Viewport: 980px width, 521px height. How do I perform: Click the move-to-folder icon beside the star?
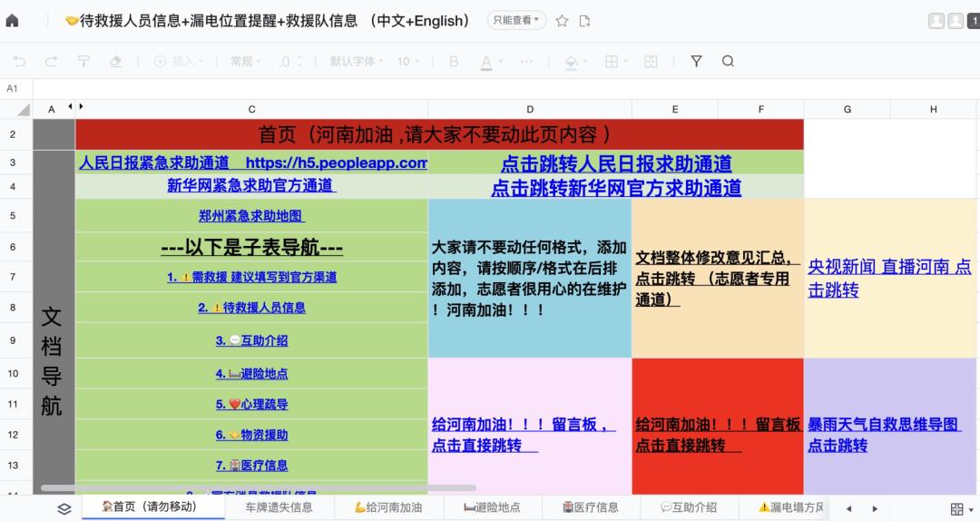[x=585, y=21]
